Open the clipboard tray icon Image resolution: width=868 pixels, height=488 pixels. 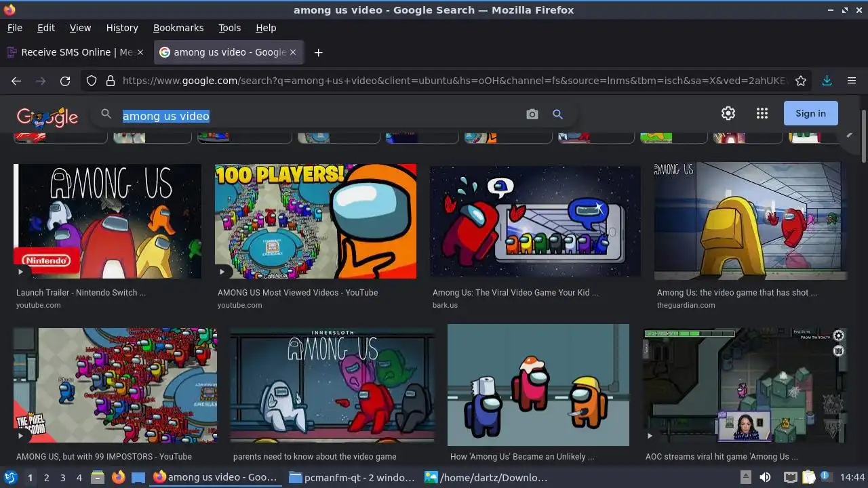click(808, 477)
